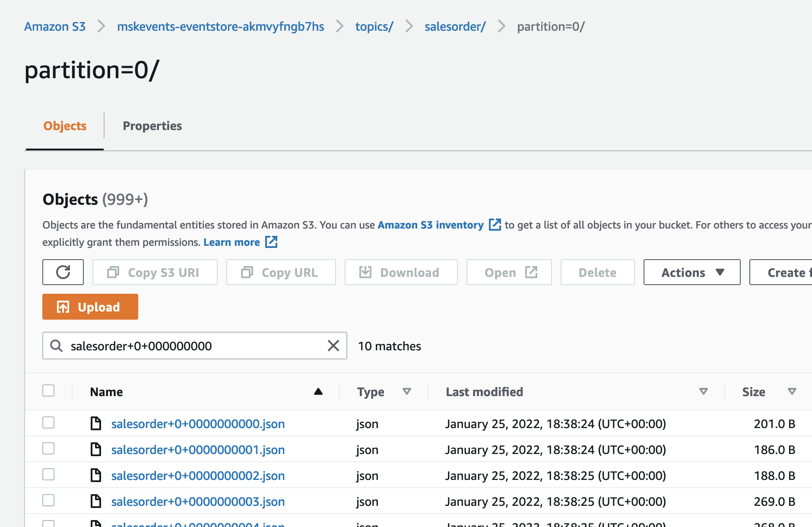Screen dimensions: 812x527
Task: Toggle the select-all objects checkbox
Action: point(48,390)
